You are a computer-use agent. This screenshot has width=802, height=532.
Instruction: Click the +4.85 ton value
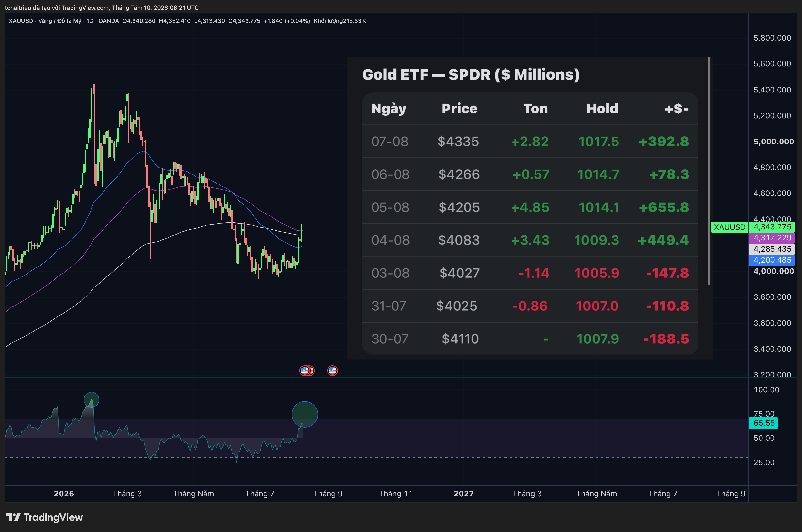pyautogui.click(x=530, y=207)
